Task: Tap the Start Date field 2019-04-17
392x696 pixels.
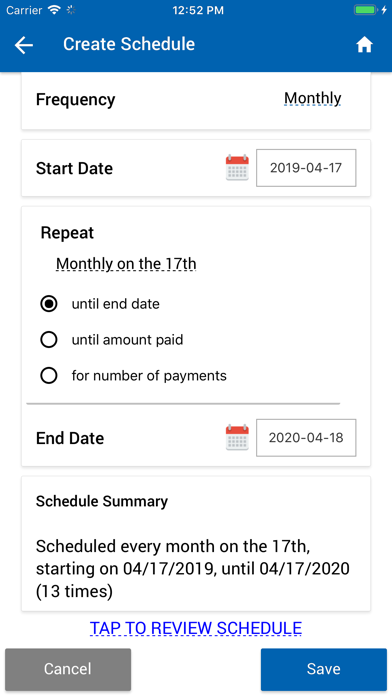Action: click(x=306, y=168)
